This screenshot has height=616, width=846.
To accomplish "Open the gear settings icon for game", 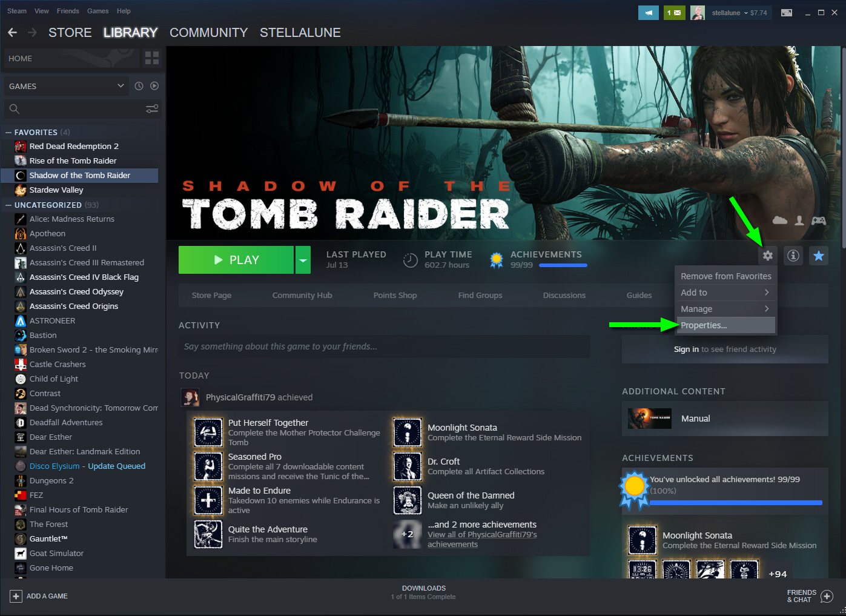I will [x=767, y=256].
